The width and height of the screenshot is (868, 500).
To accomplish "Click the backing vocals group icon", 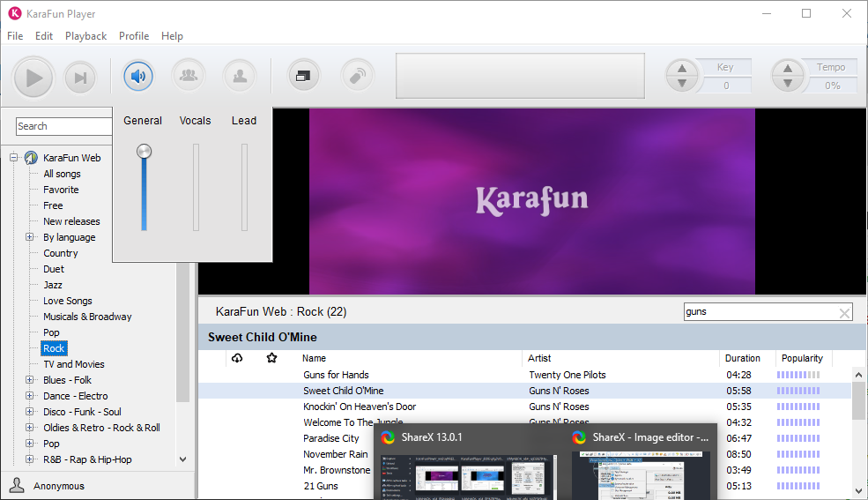I will (x=189, y=76).
